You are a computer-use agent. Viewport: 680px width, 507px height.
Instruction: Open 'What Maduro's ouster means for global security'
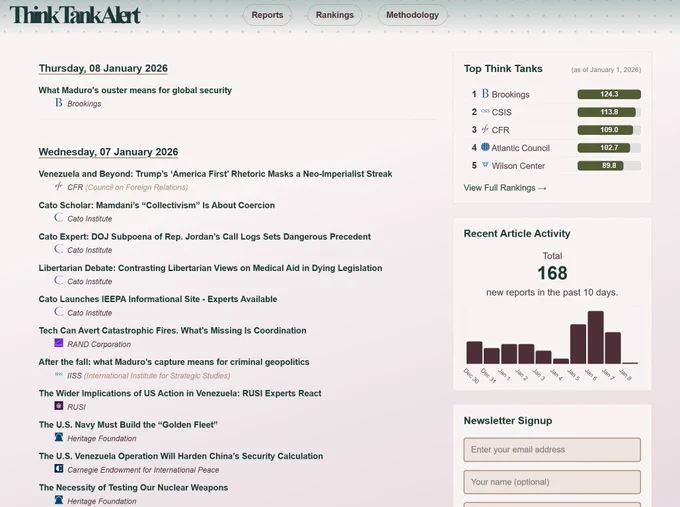135,90
